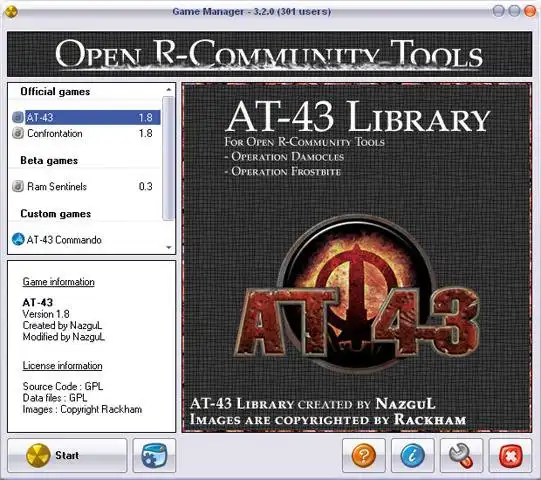Click the AT-43 row disc icon
Viewport: 541px width, 480px height.
click(18, 117)
